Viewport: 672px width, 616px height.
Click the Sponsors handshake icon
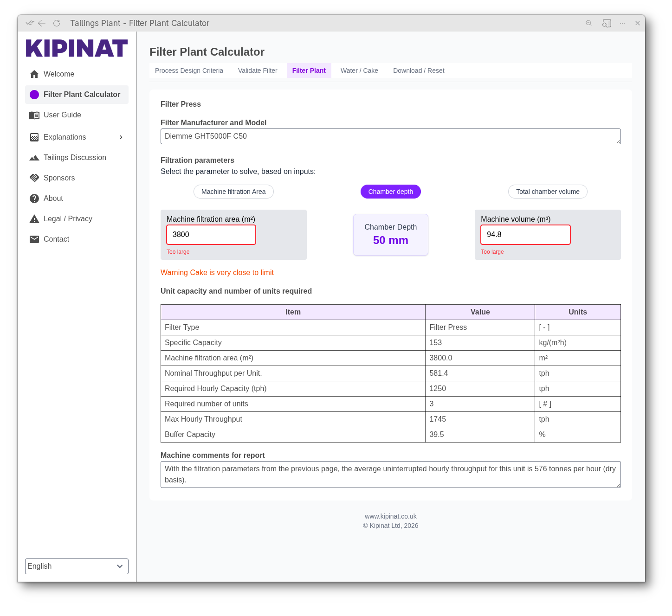34,178
